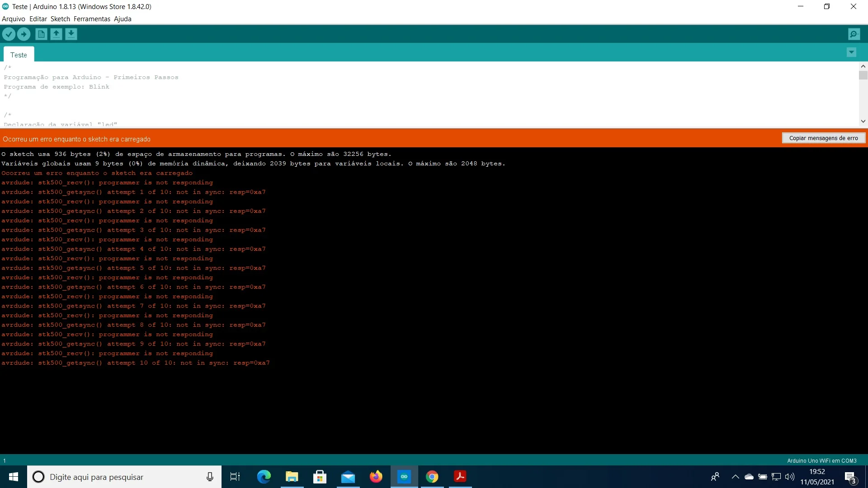Open the Sketch menu

[x=60, y=19]
